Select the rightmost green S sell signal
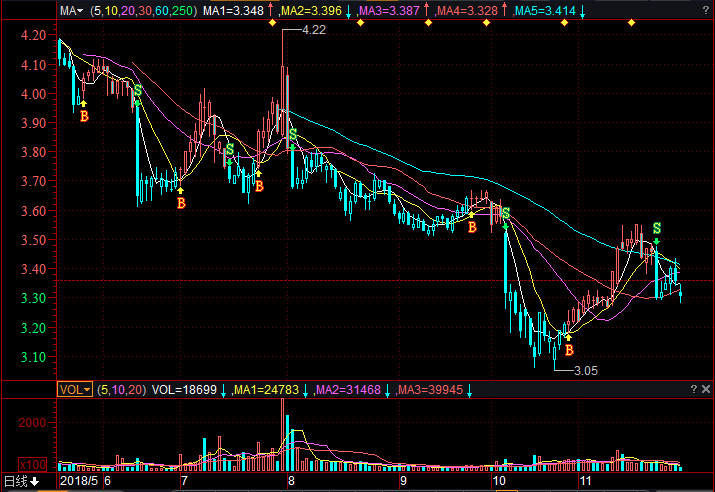This screenshot has height=492, width=715. pyautogui.click(x=657, y=228)
